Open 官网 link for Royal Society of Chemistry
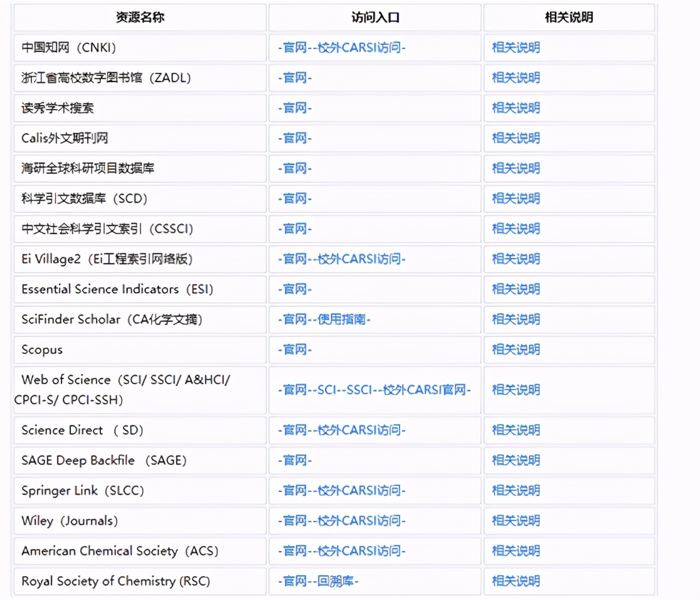The height and width of the screenshot is (600, 700). (295, 581)
